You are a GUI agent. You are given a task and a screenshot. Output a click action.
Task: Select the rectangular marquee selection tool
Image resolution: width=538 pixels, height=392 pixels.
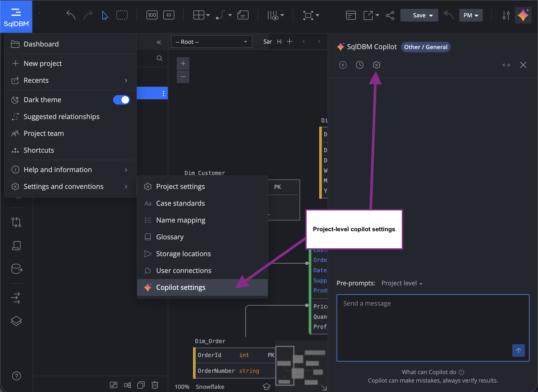click(122, 15)
